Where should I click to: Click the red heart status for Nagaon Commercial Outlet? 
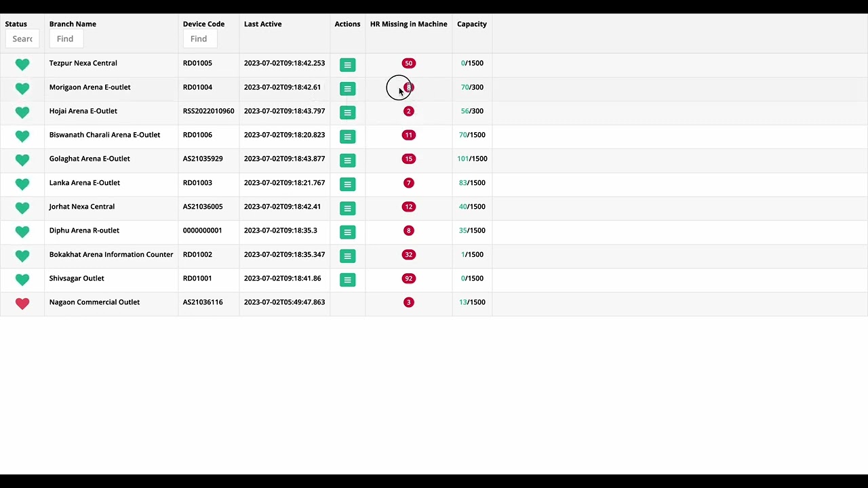22,304
